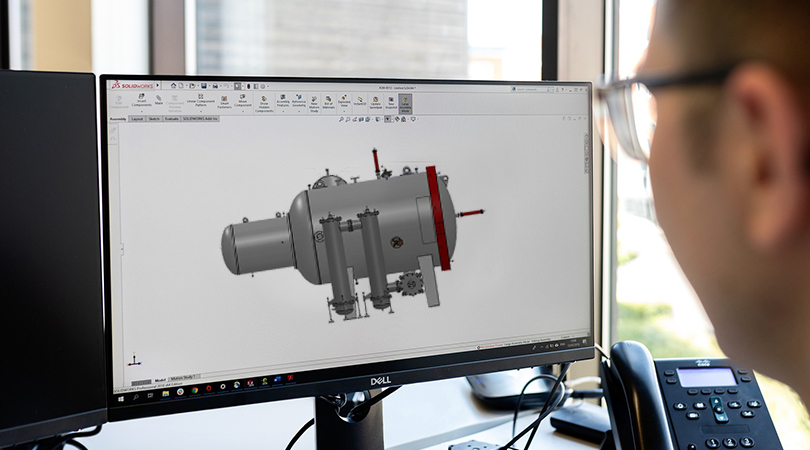
Task: Click the SOLIDWORKS logo menu button
Action: [x=129, y=85]
